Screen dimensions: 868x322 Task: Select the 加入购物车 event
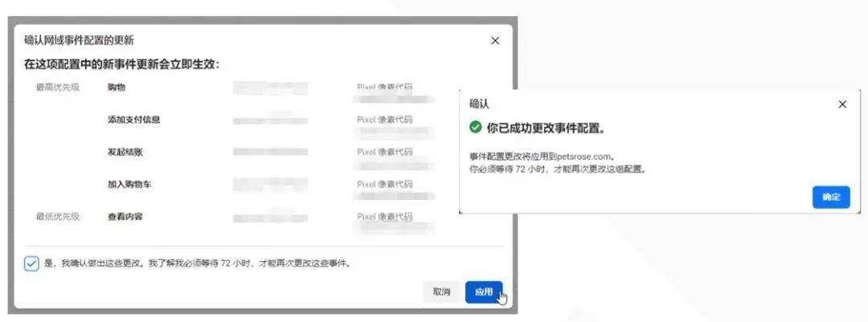coord(129,184)
